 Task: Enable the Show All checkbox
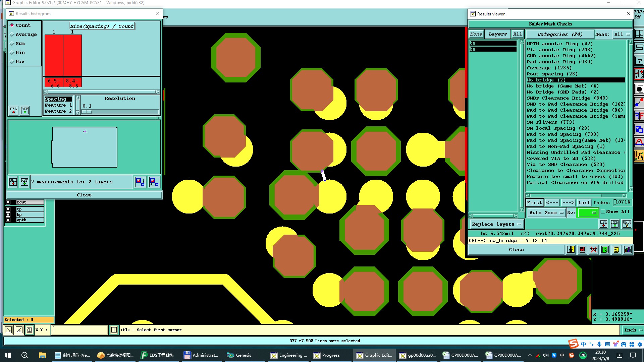pos(603,212)
